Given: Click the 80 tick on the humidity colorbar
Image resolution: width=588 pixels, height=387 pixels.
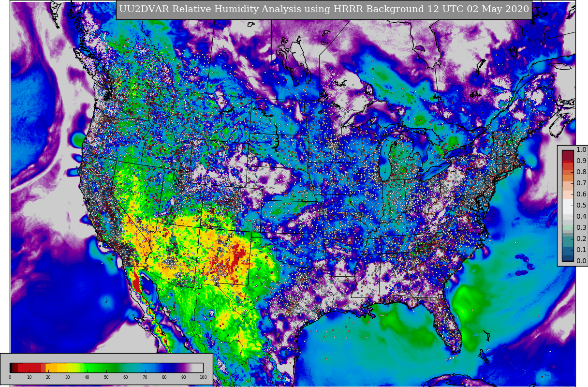Looking at the screenshot, I should click(x=164, y=377).
